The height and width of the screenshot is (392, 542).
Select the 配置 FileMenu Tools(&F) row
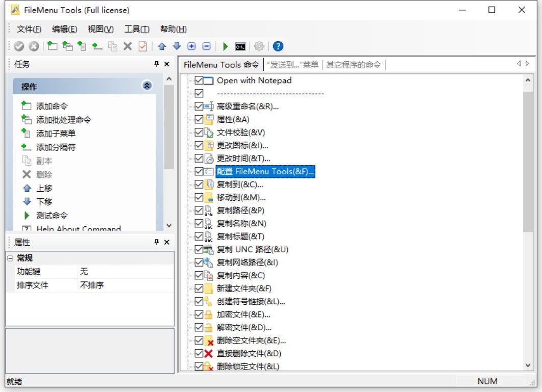265,171
